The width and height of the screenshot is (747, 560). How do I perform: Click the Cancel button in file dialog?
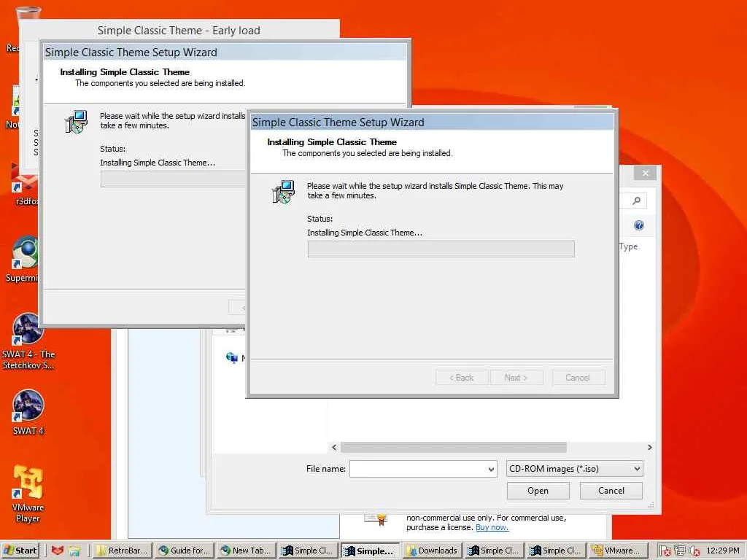(x=611, y=491)
